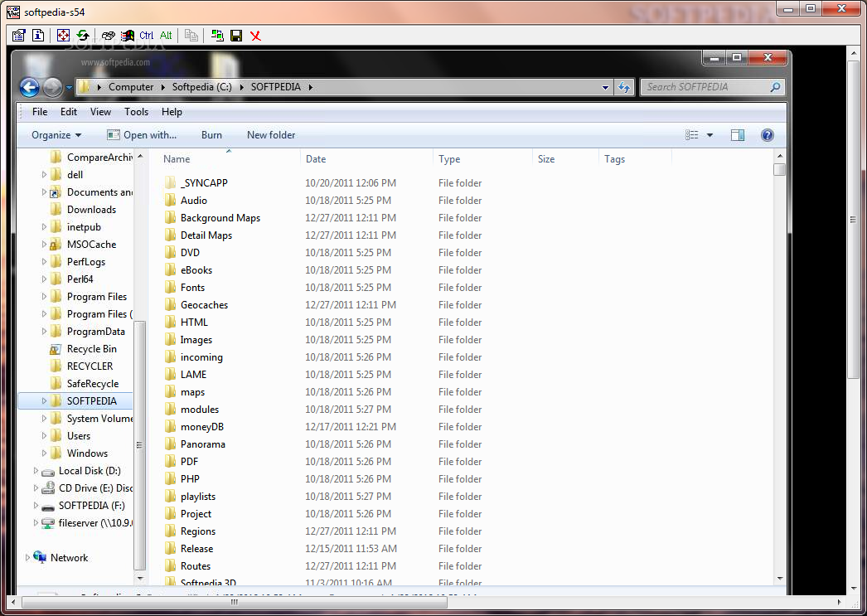
Task: Go back with Explorer's back arrow
Action: coord(29,87)
